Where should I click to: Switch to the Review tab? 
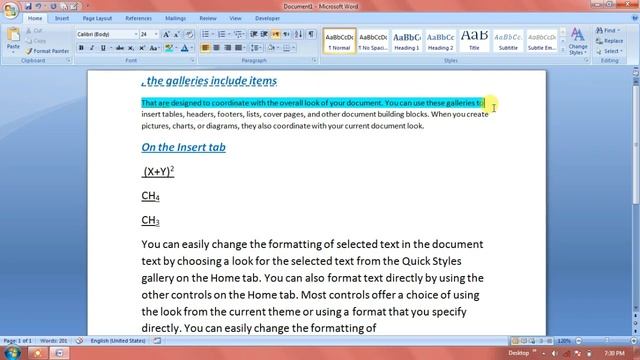(x=208, y=18)
